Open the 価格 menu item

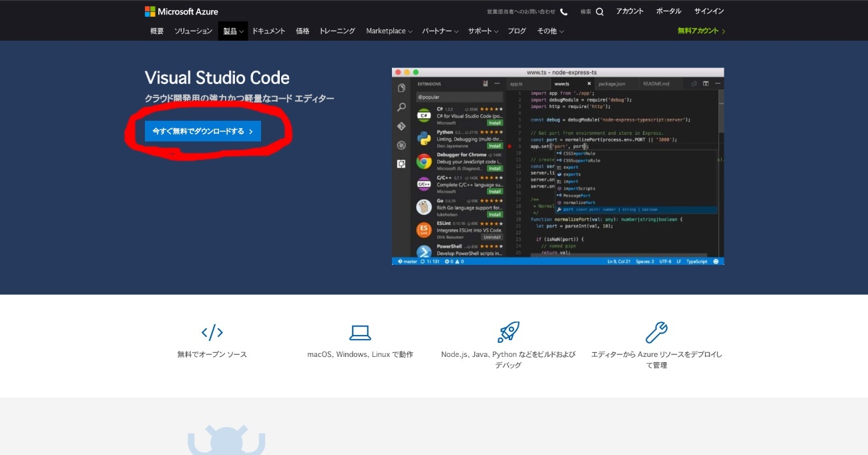point(302,31)
